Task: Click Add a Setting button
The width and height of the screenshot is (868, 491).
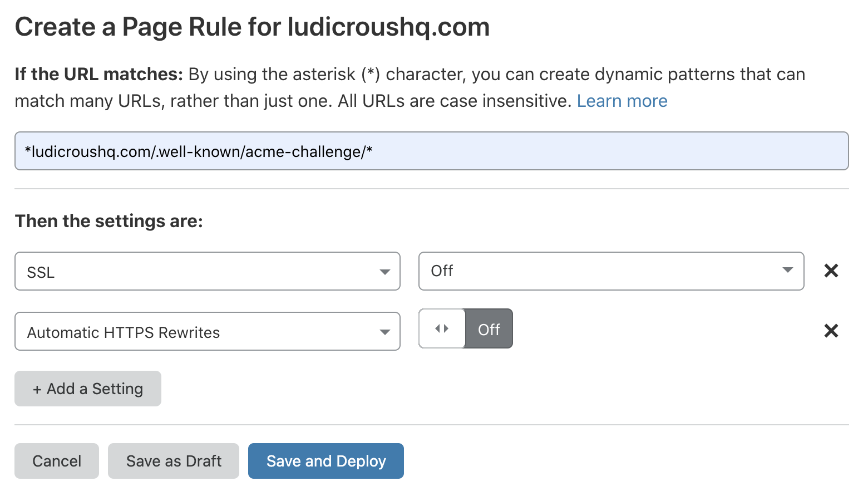Action: [x=88, y=389]
